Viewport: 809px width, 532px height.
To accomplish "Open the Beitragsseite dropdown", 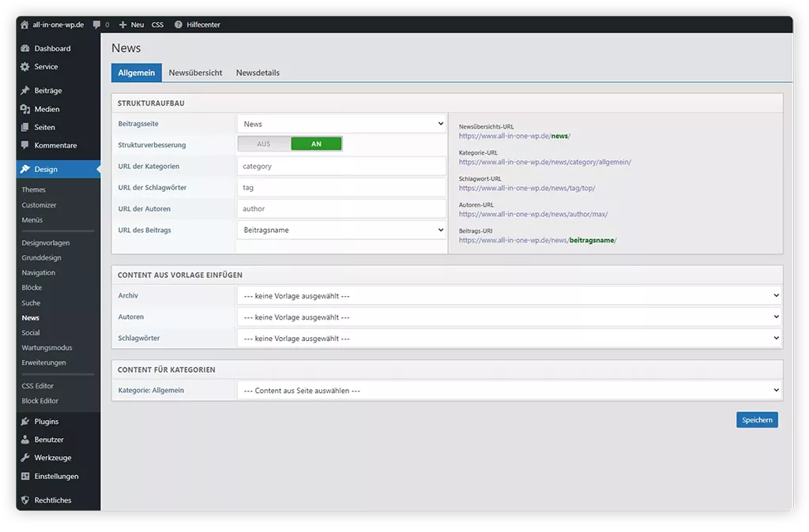I will tap(341, 124).
